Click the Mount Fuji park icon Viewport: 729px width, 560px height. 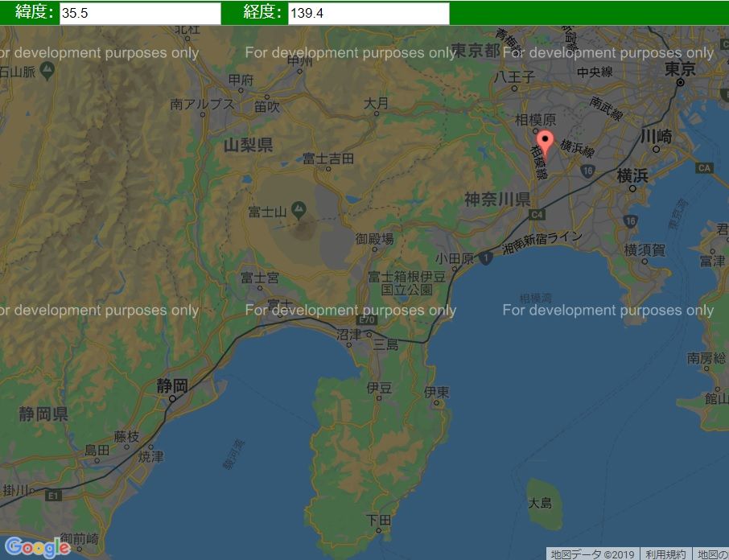(299, 210)
